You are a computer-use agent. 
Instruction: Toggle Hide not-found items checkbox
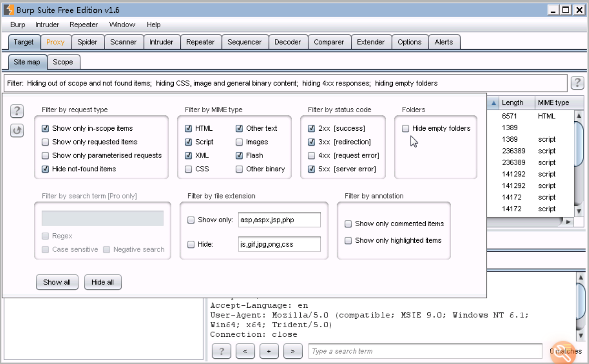coord(45,169)
